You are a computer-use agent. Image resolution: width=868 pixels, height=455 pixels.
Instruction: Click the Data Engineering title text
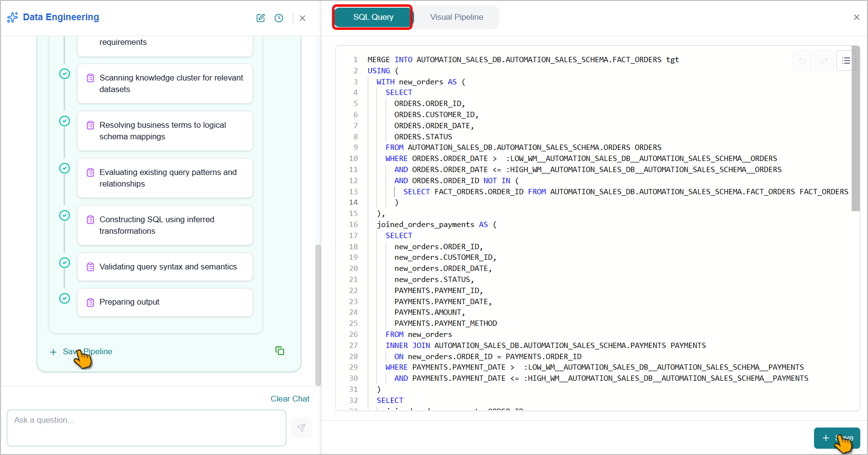[x=61, y=17]
